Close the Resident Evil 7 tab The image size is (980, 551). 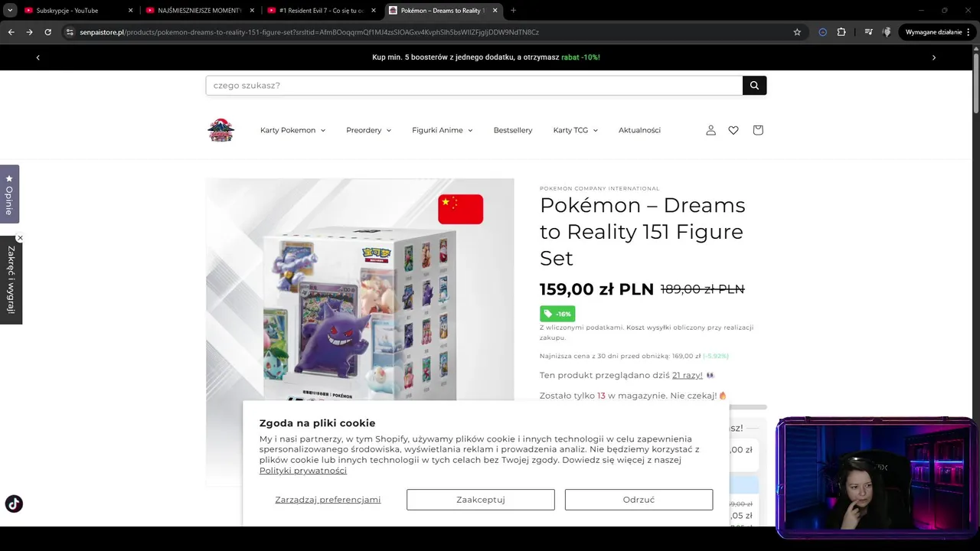click(374, 11)
